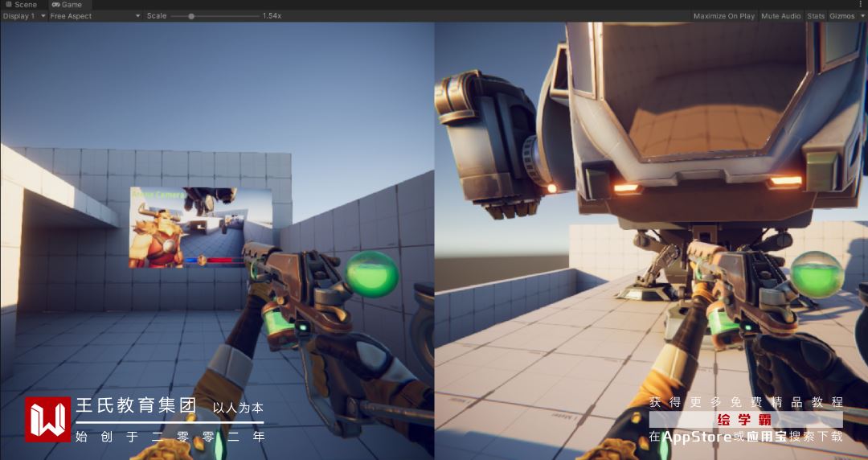Toggle the Stats overlay
Screen dimensions: 868x460
coord(816,16)
